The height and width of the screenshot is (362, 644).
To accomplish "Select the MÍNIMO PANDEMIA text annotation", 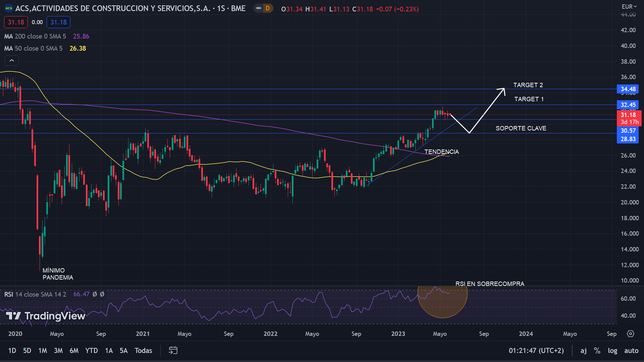I will point(58,274).
